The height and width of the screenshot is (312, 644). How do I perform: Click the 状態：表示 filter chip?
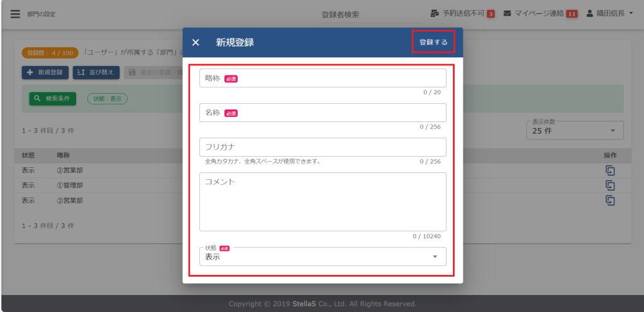(x=108, y=99)
